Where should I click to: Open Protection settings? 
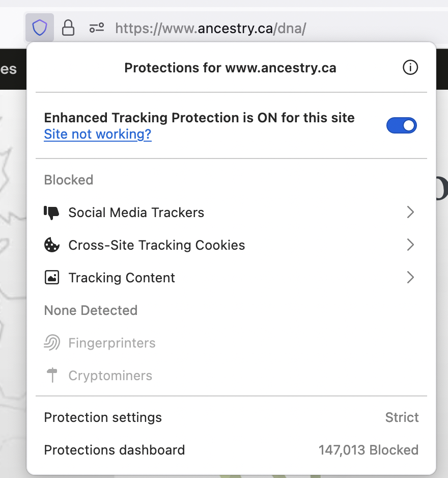point(103,417)
